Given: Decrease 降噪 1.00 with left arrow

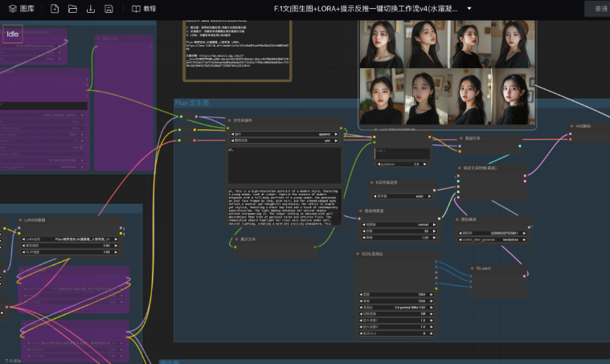Looking at the screenshot, I should 364,238.
